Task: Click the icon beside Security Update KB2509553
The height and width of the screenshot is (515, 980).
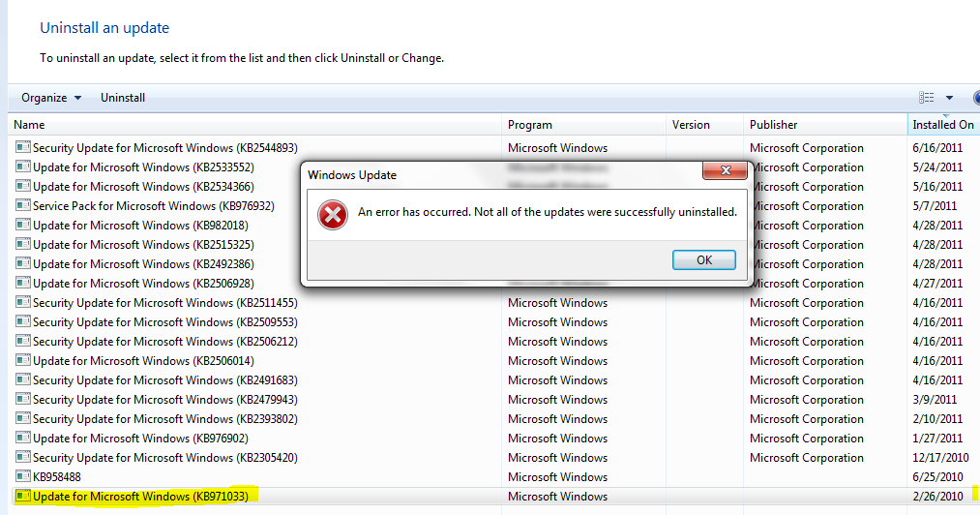Action: pos(22,322)
